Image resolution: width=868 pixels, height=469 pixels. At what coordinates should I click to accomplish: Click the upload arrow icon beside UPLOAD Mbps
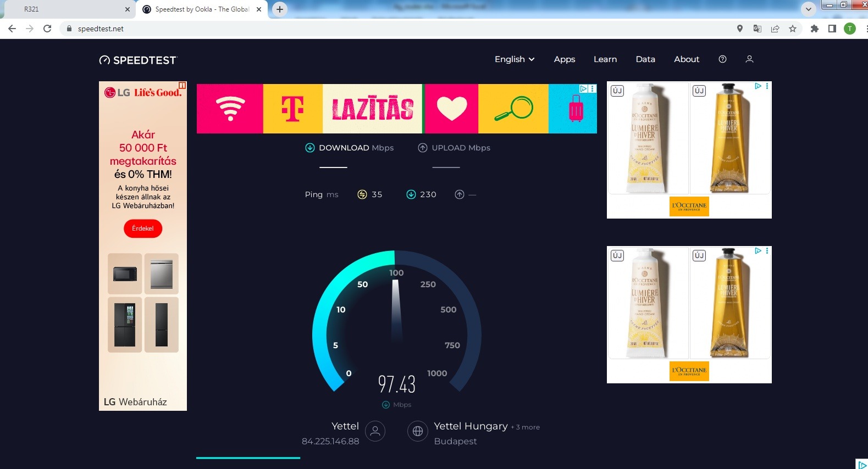pyautogui.click(x=423, y=148)
